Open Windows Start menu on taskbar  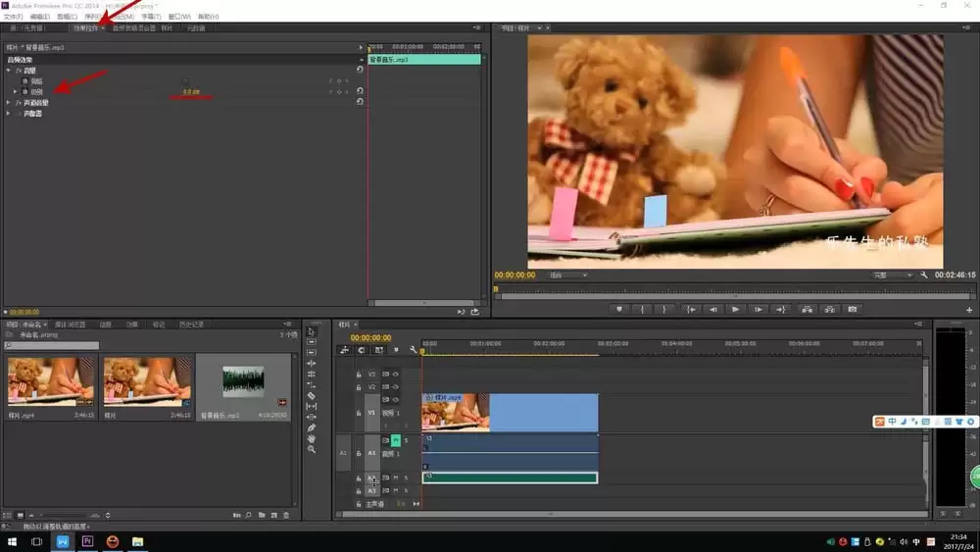pos(12,541)
